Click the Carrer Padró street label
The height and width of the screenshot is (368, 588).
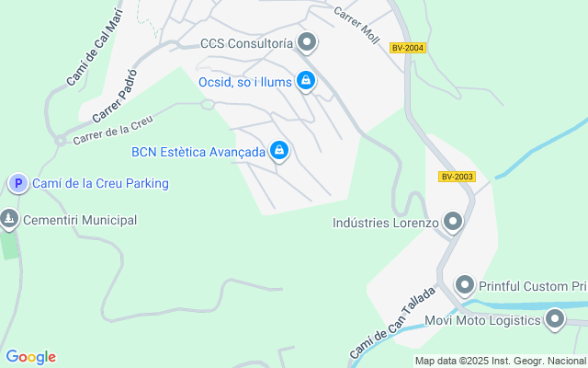point(115,97)
